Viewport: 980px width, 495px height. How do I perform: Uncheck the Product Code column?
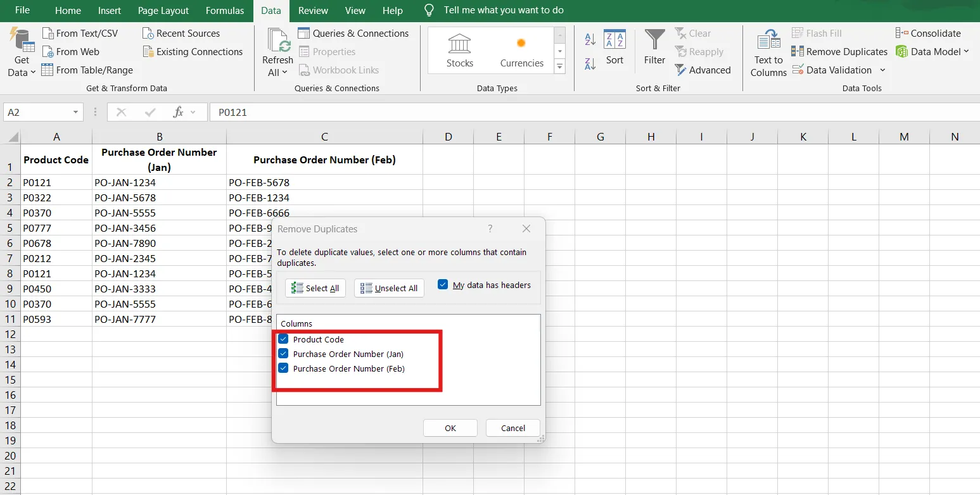[283, 339]
